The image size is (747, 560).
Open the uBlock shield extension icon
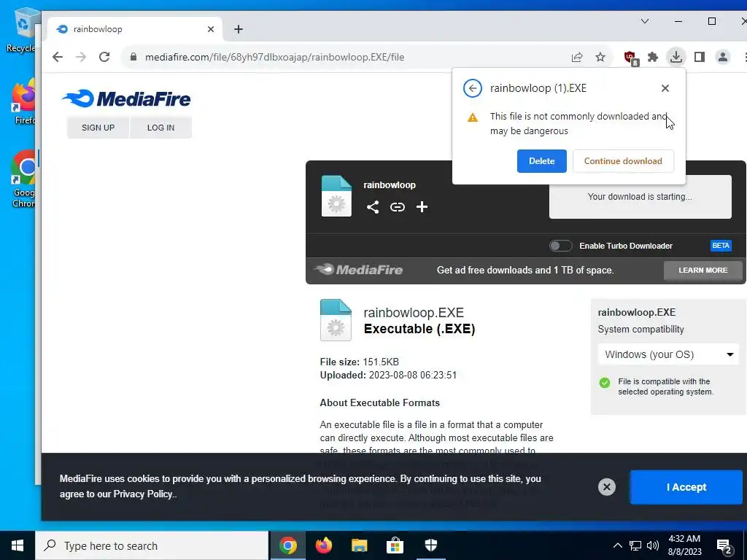pyautogui.click(x=631, y=58)
